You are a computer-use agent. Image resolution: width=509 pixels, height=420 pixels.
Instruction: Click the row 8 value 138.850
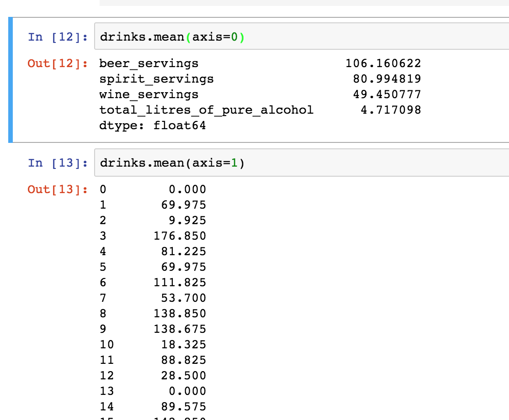pyautogui.click(x=180, y=313)
